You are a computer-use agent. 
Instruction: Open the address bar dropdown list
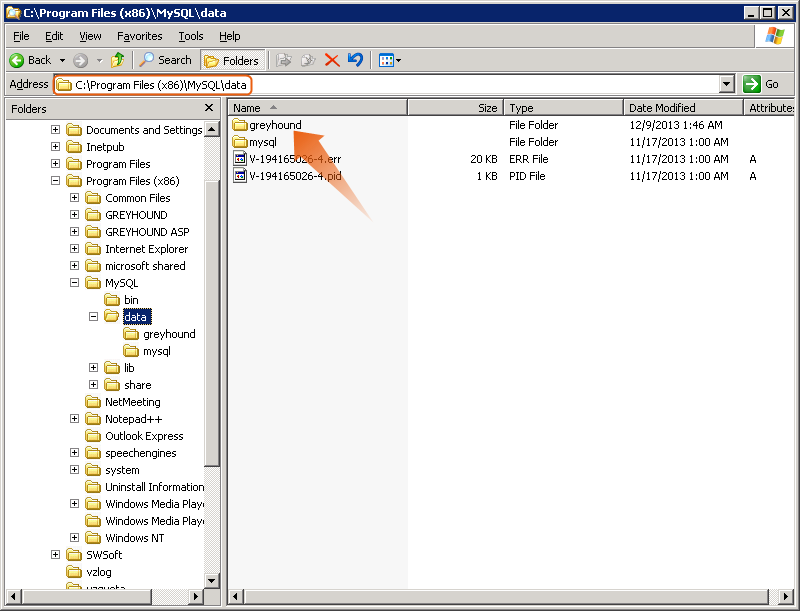click(727, 84)
